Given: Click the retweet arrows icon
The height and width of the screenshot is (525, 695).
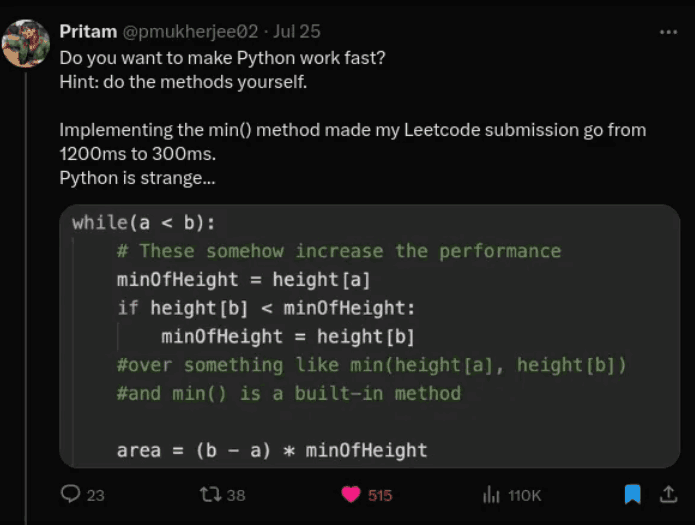Looking at the screenshot, I should point(210,494).
